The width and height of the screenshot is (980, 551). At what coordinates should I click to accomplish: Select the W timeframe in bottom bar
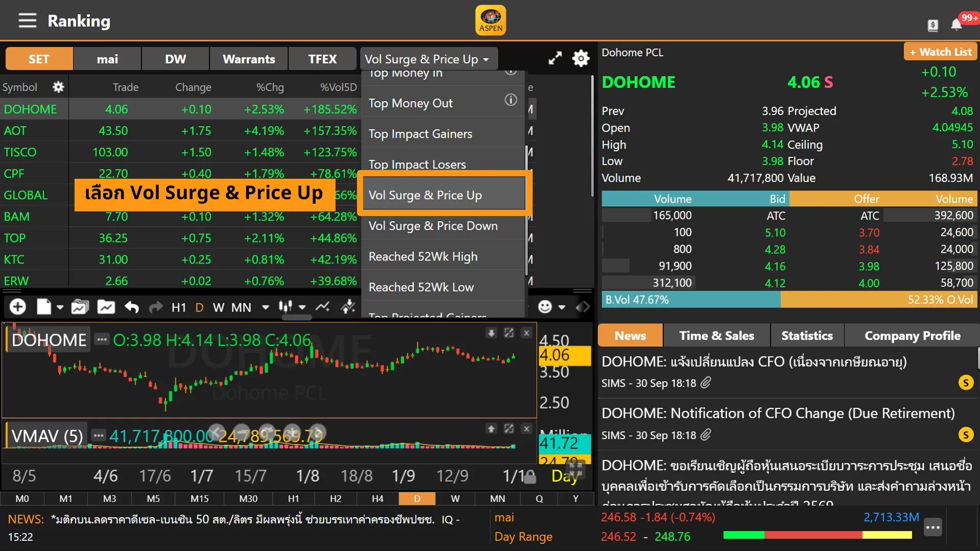tap(455, 498)
